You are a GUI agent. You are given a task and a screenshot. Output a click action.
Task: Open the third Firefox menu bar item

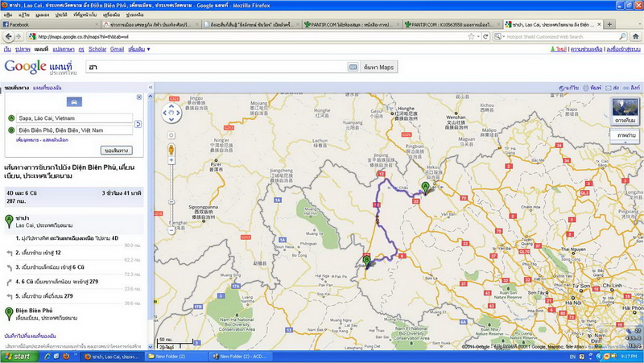point(43,14)
